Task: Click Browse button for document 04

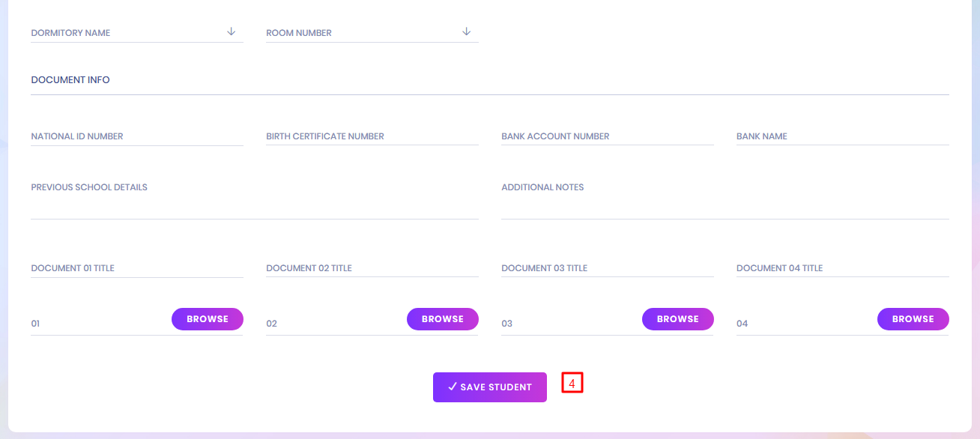Action: pyautogui.click(x=913, y=319)
